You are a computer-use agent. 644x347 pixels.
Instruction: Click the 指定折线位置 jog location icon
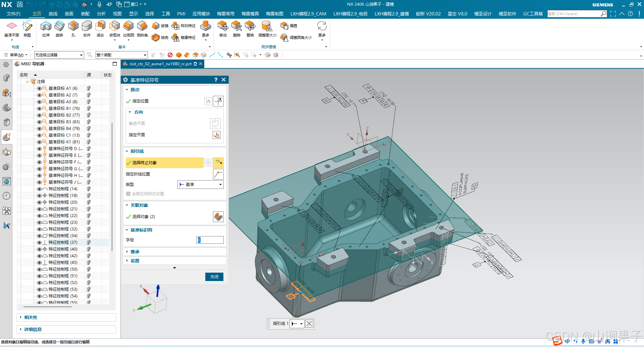pos(218,174)
